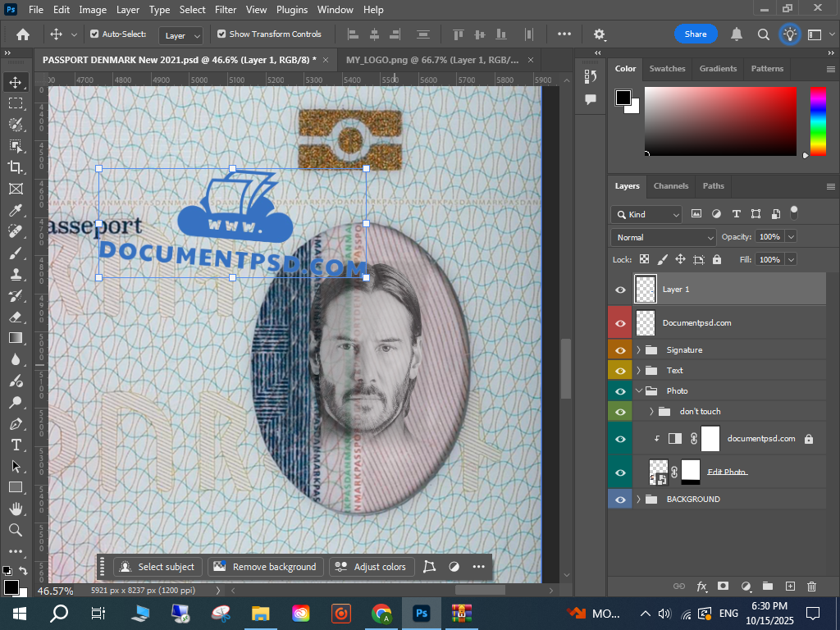Screen dimensions: 840x630
Task: Select the Crop tool
Action: click(x=16, y=167)
